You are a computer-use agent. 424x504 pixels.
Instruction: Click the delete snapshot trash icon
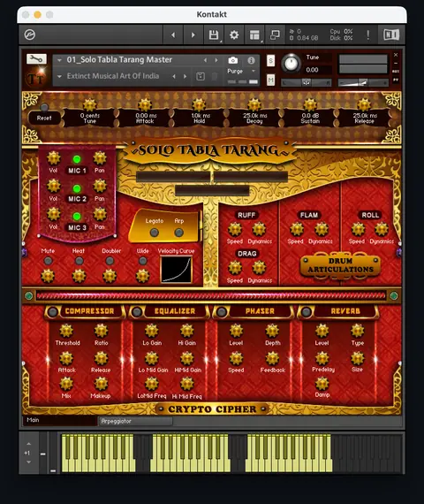click(x=215, y=76)
